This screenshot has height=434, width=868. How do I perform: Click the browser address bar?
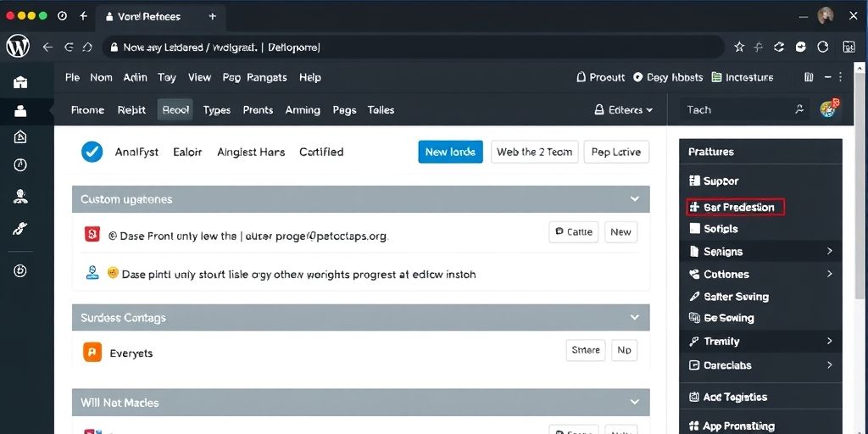click(413, 47)
